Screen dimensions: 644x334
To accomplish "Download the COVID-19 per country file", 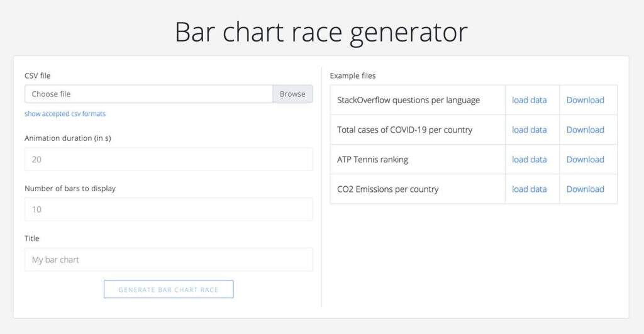I will coord(585,130).
